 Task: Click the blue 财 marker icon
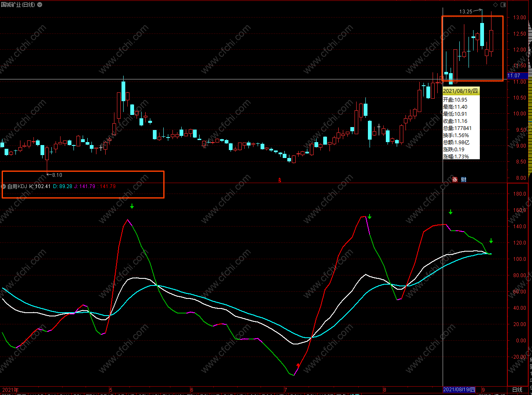click(464, 180)
